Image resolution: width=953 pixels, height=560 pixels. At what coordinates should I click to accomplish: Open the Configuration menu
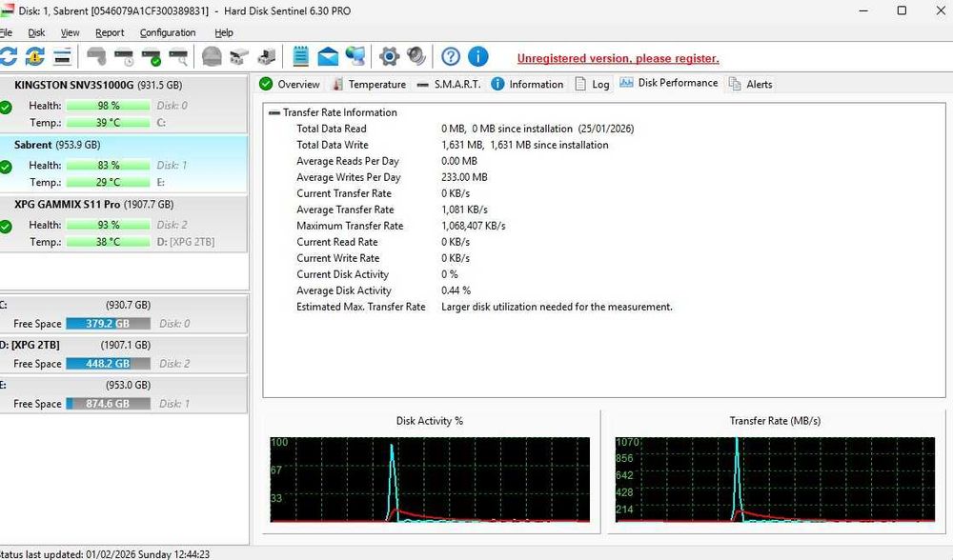click(x=168, y=32)
